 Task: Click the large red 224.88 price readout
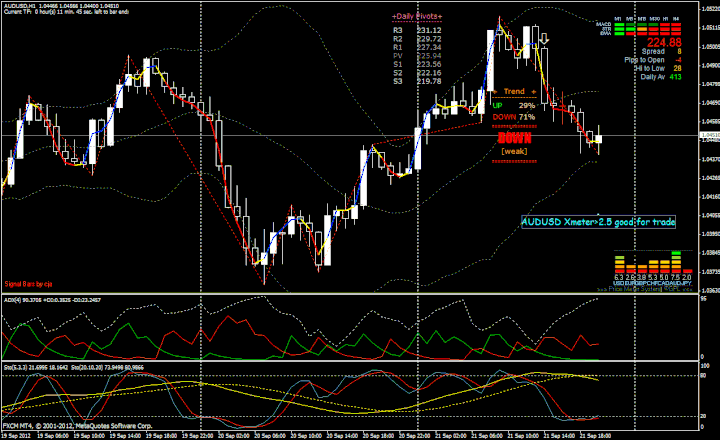[x=664, y=43]
